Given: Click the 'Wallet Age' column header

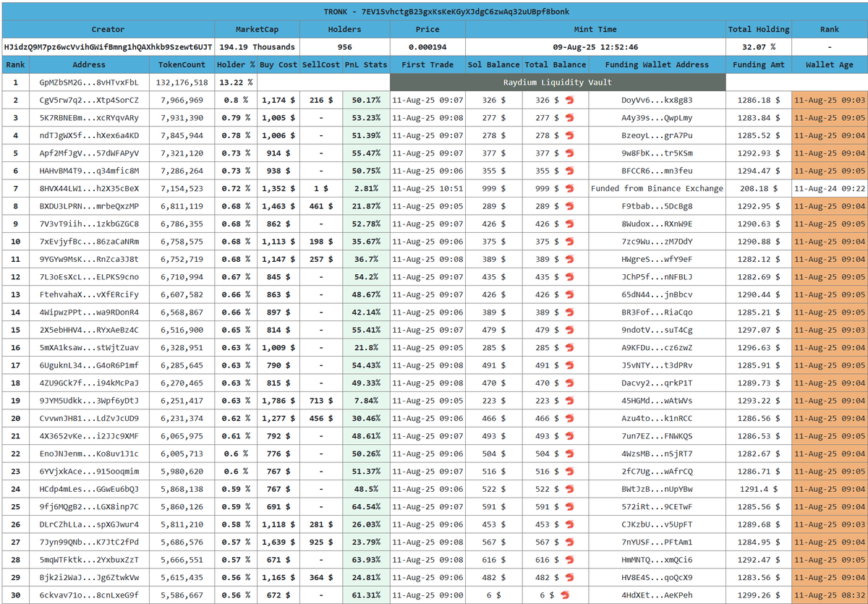Looking at the screenshot, I should point(829,64).
